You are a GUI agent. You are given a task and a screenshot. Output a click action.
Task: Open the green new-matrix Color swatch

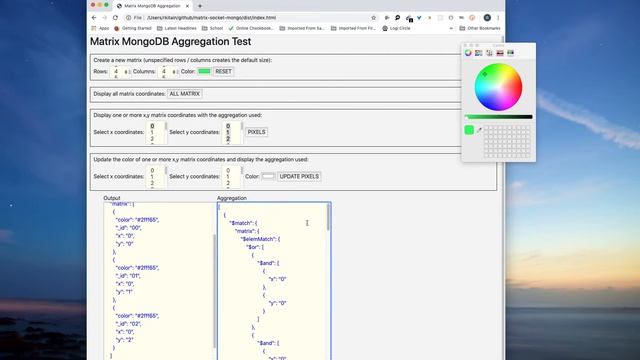point(204,71)
